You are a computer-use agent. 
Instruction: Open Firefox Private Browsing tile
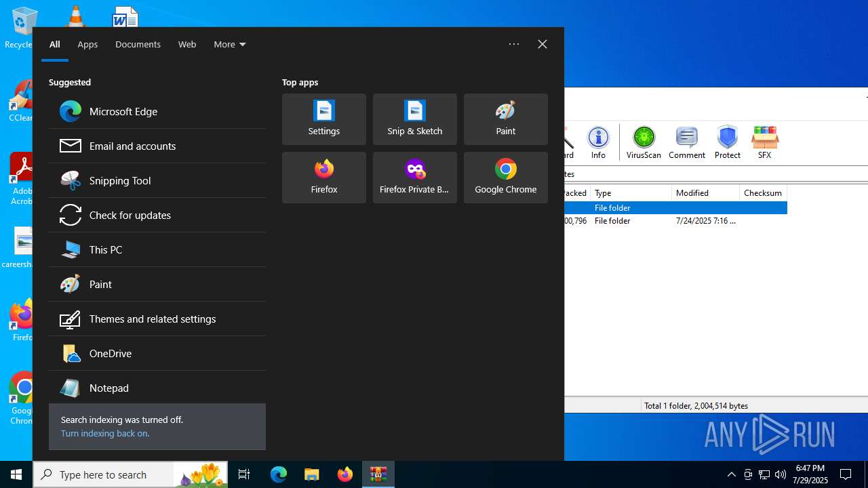(x=415, y=178)
